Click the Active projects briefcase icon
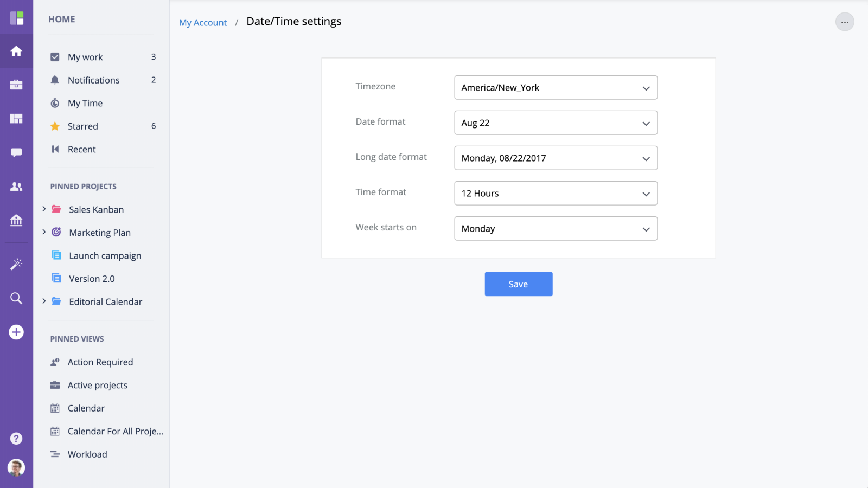The width and height of the screenshot is (868, 488). coord(55,386)
